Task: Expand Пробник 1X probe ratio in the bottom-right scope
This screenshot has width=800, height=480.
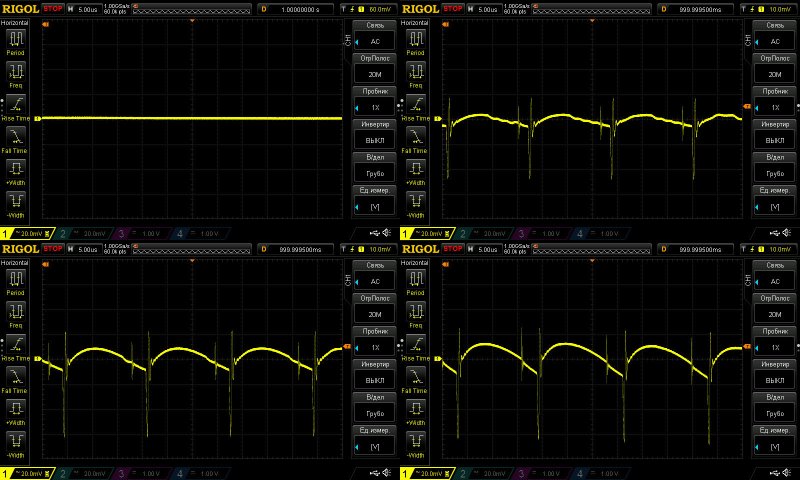Action: pos(774,341)
